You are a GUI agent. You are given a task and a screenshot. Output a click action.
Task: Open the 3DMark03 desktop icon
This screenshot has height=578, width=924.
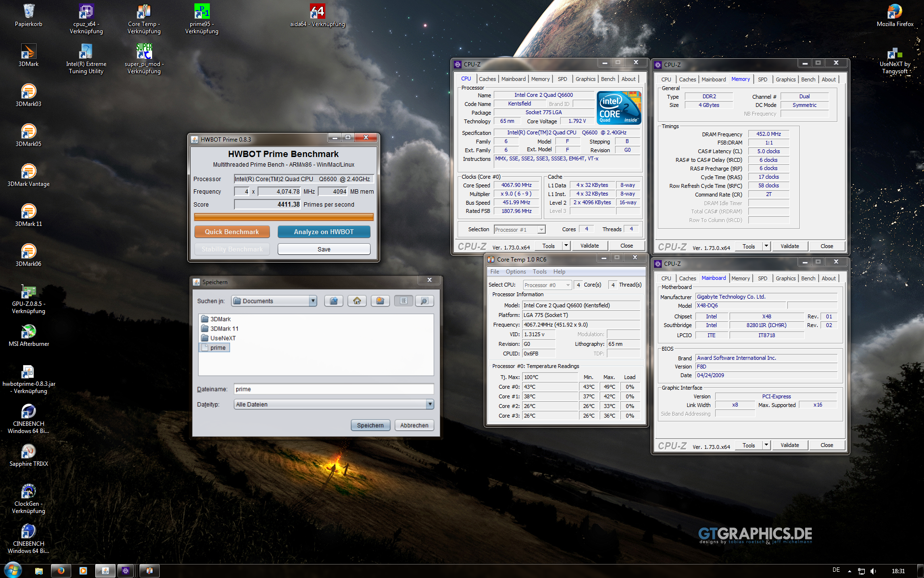(28, 95)
